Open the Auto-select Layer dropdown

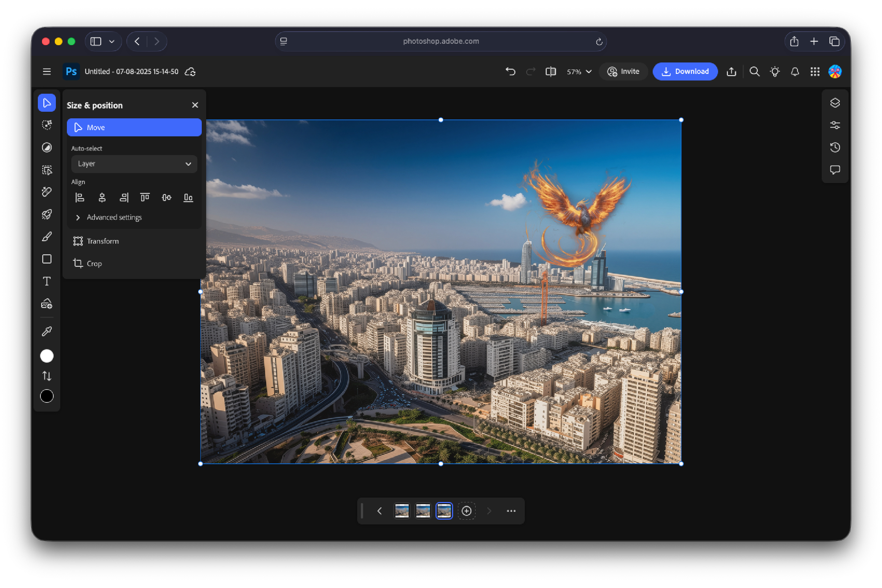click(134, 164)
